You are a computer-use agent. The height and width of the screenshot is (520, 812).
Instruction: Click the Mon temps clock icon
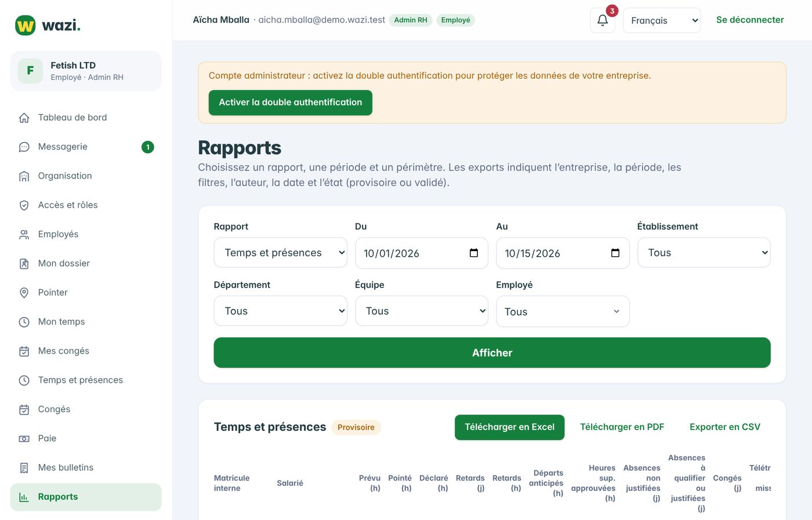pyautogui.click(x=24, y=322)
